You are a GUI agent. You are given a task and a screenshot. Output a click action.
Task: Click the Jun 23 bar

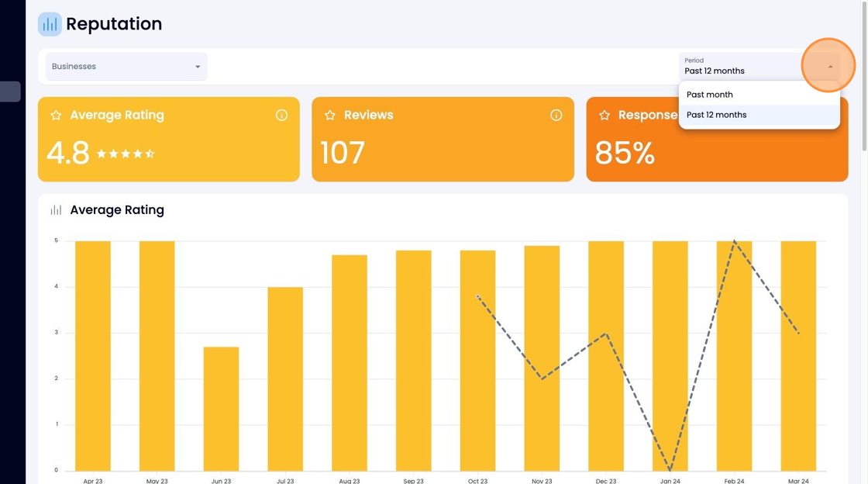221,409
